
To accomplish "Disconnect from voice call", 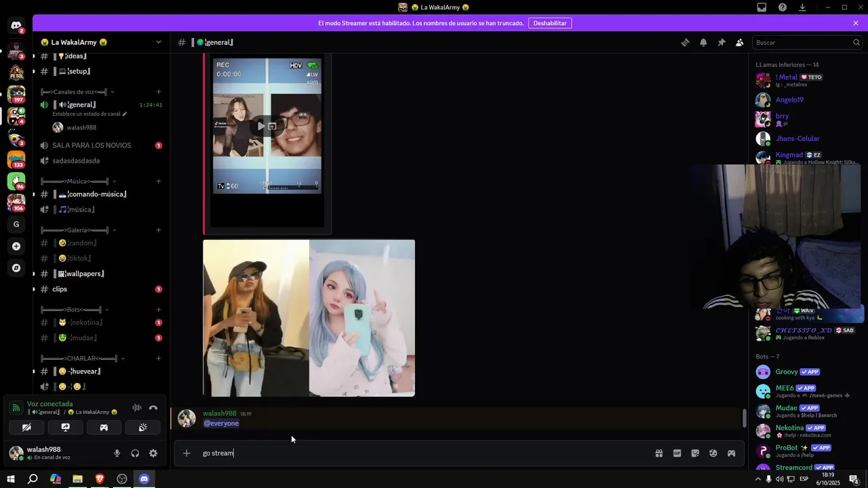I will click(153, 407).
